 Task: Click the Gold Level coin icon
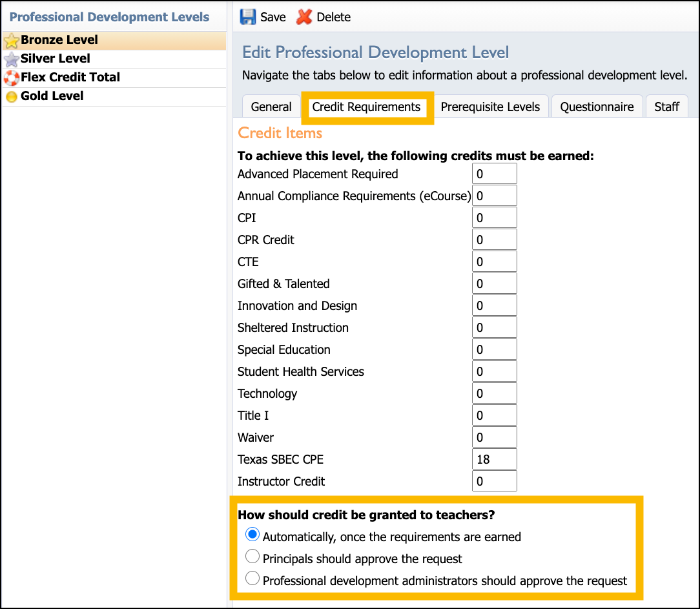coord(12,96)
